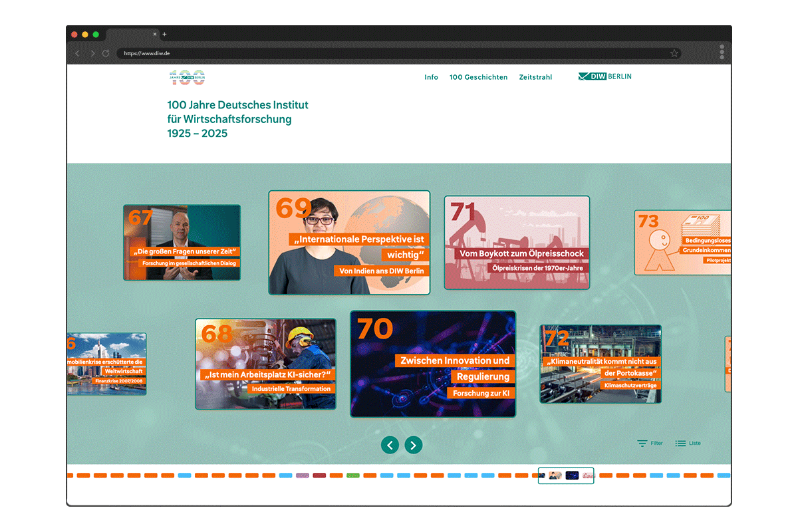Image resolution: width=798 pixels, height=532 pixels.
Task: Reload the page in browser
Action: [x=106, y=53]
